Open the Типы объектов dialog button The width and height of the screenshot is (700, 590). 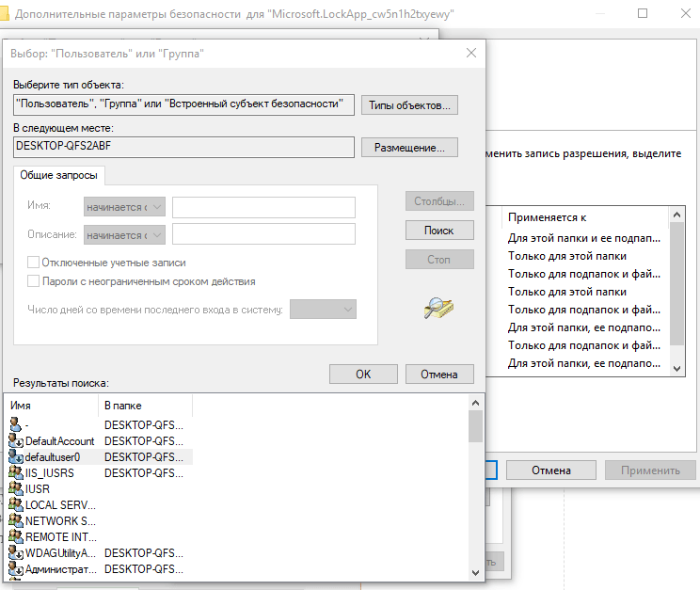point(409,105)
